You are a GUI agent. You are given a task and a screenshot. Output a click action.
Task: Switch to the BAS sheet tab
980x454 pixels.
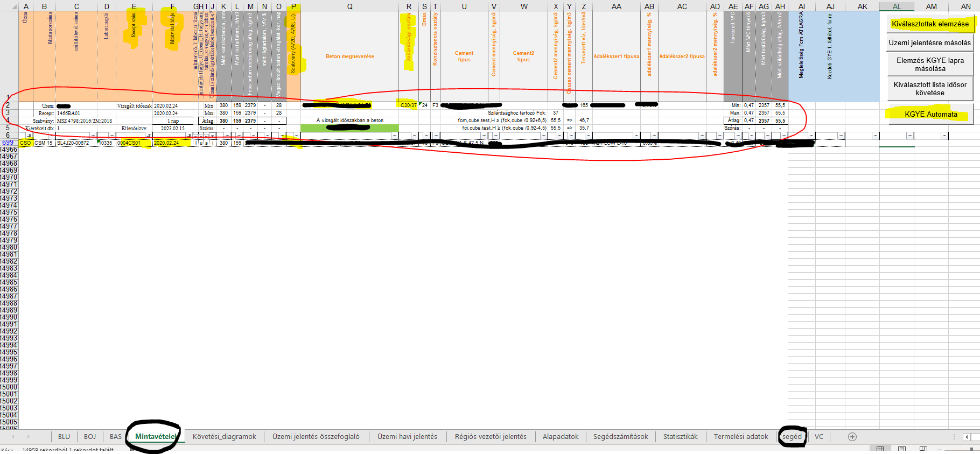click(116, 436)
